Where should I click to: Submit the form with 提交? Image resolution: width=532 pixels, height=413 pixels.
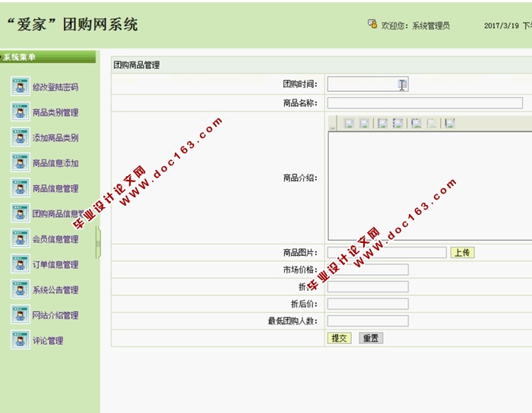point(339,338)
